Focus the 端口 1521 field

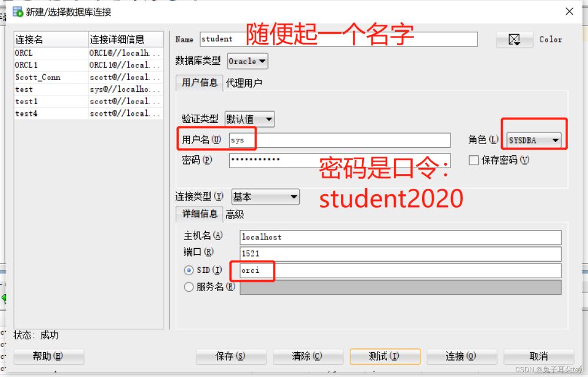coord(400,253)
